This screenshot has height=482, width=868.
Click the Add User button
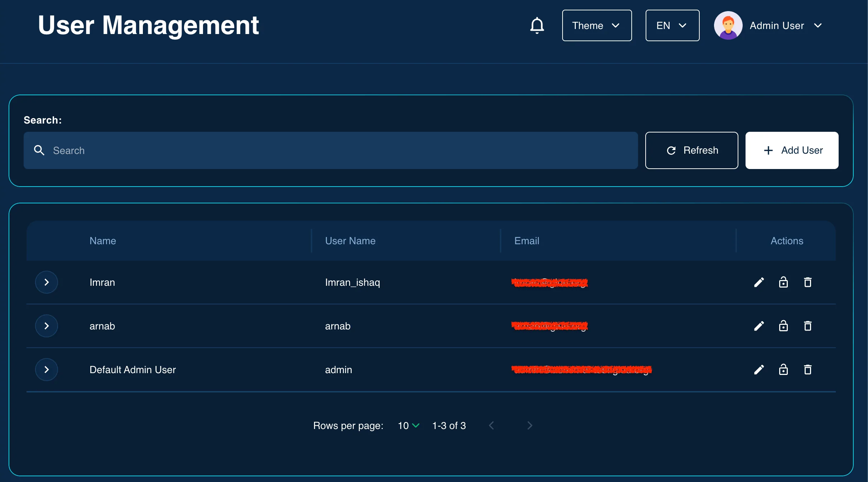click(x=792, y=150)
